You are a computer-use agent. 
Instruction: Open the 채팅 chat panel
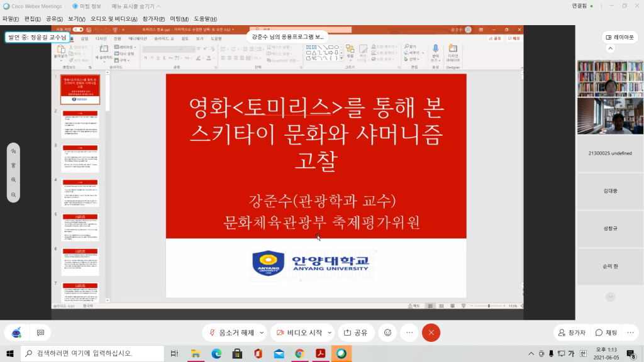606,332
